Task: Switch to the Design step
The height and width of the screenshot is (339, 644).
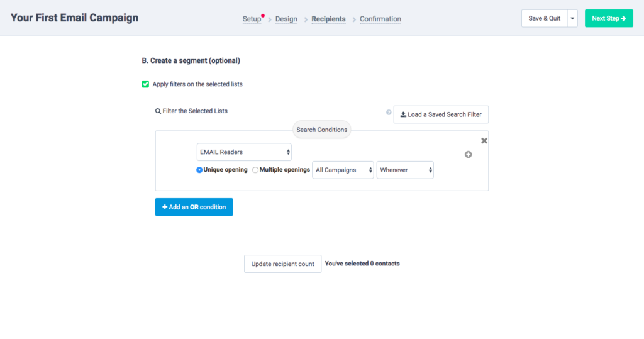Action: 286,19
